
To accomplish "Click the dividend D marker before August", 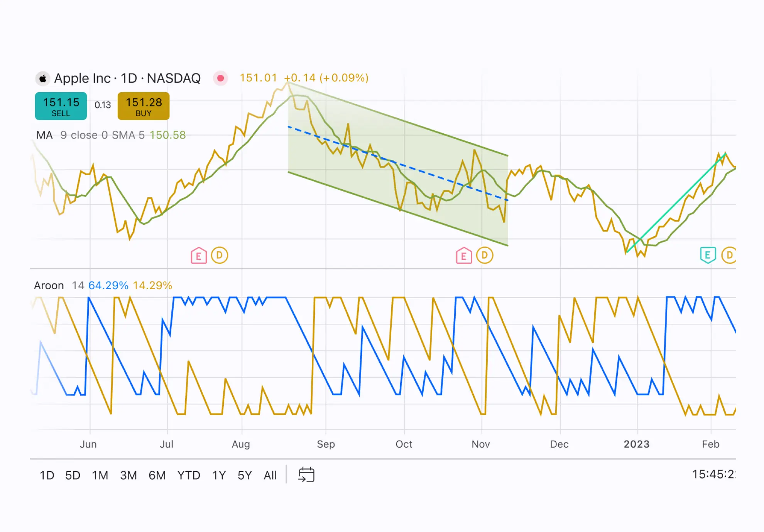I will point(220,255).
